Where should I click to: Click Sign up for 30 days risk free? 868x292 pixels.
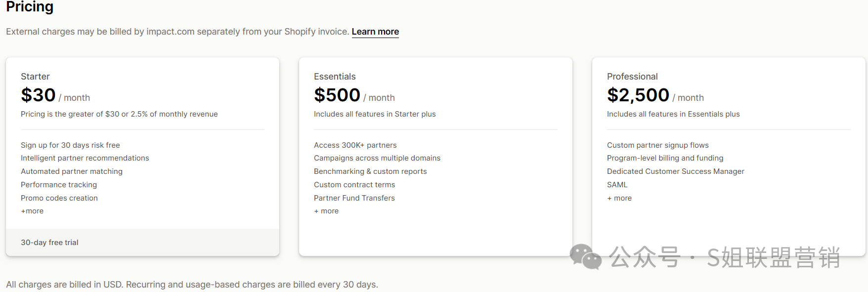coord(70,145)
